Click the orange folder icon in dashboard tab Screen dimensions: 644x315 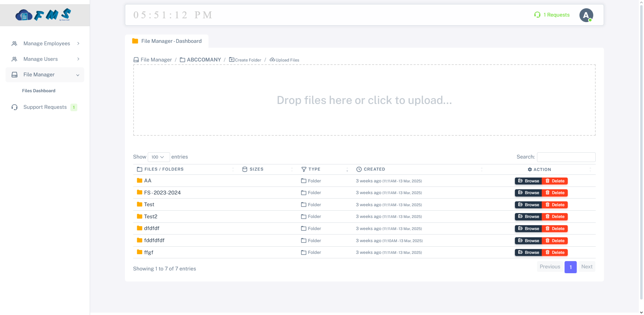click(135, 41)
